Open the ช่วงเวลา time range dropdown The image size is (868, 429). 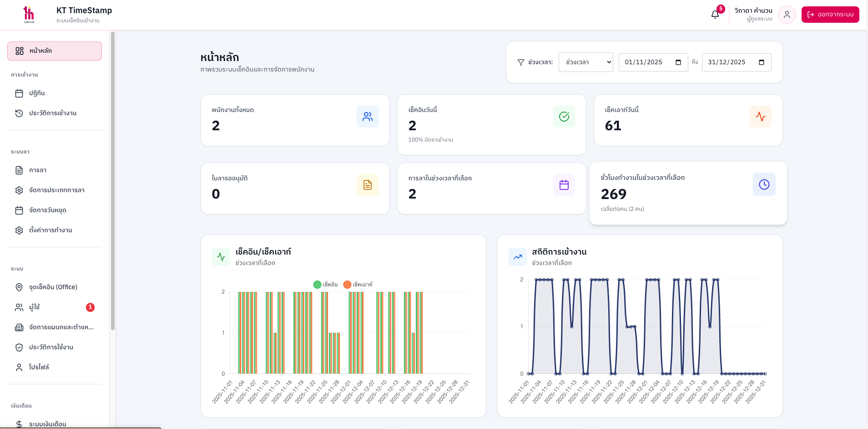click(586, 62)
